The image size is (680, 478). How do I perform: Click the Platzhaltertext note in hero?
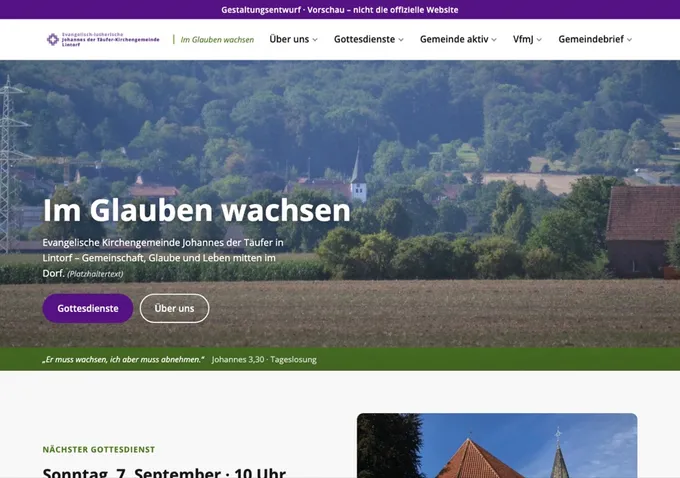click(x=95, y=274)
